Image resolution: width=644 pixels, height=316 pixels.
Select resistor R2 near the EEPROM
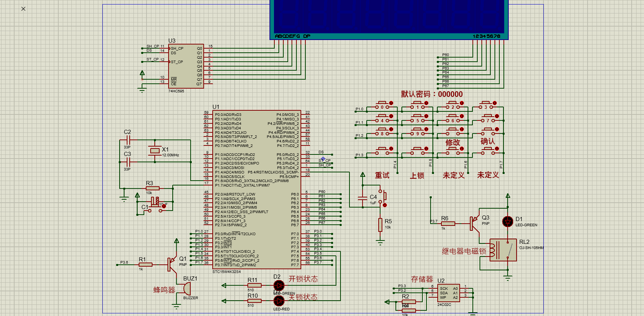[x=409, y=301]
